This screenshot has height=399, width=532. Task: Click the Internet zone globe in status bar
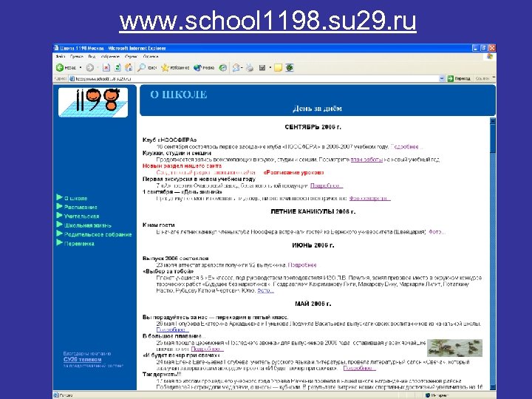pyautogui.click(x=428, y=395)
